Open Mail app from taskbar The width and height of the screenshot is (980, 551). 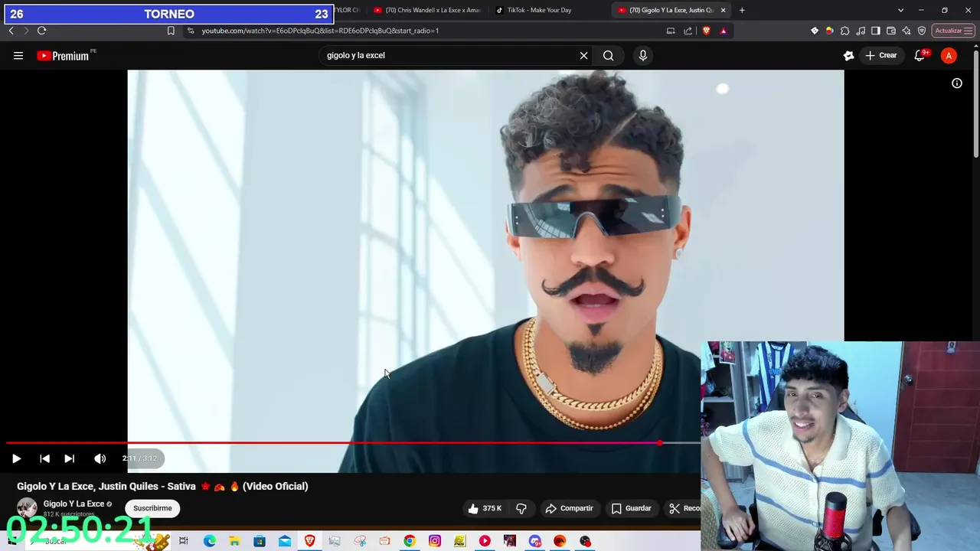coord(285,541)
